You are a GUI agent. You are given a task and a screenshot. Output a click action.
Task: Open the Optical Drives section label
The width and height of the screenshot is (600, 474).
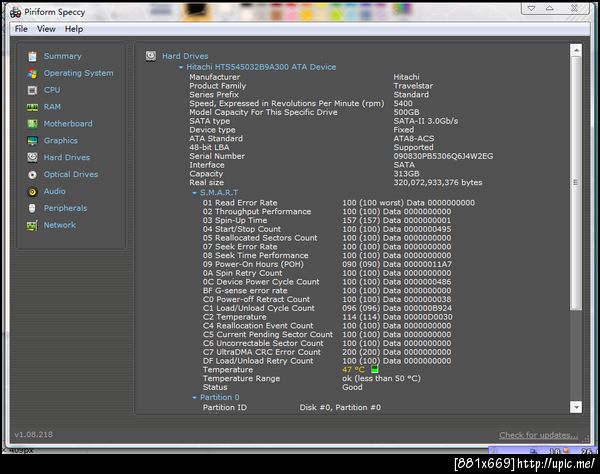coord(71,174)
